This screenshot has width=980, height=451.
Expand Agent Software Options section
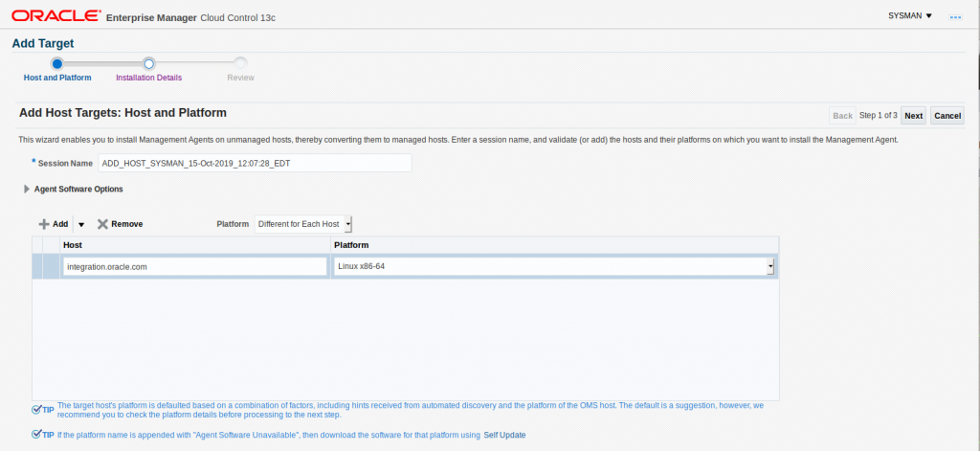point(27,190)
